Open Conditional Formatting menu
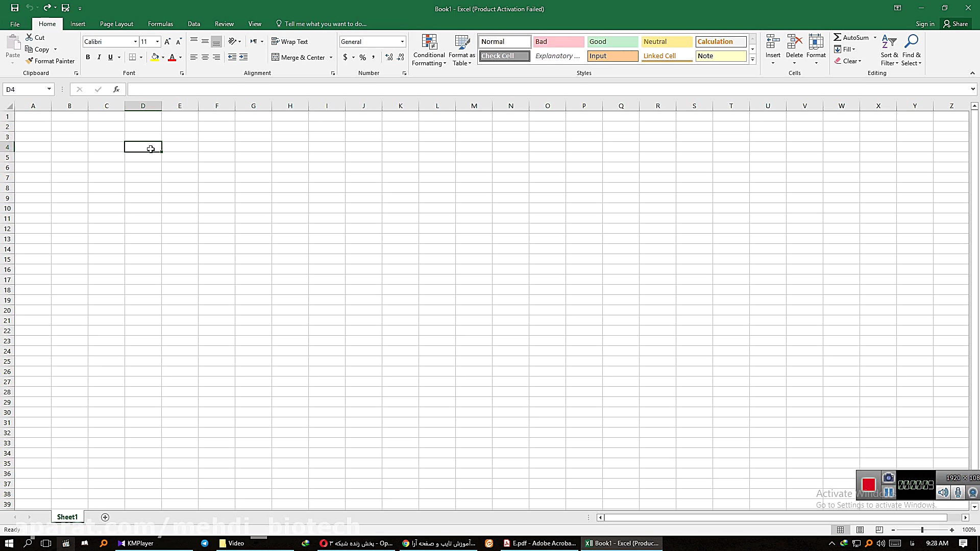The width and height of the screenshot is (980, 551). [429, 50]
